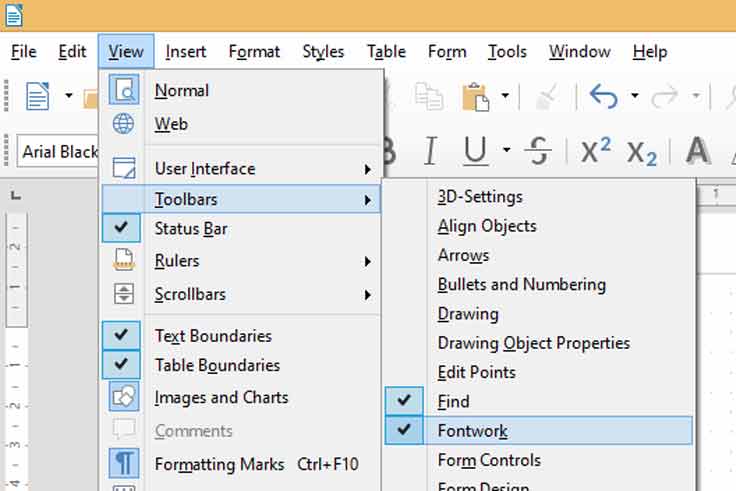736x491 pixels.
Task: Click the Paste clipboard icon
Action: (x=475, y=96)
